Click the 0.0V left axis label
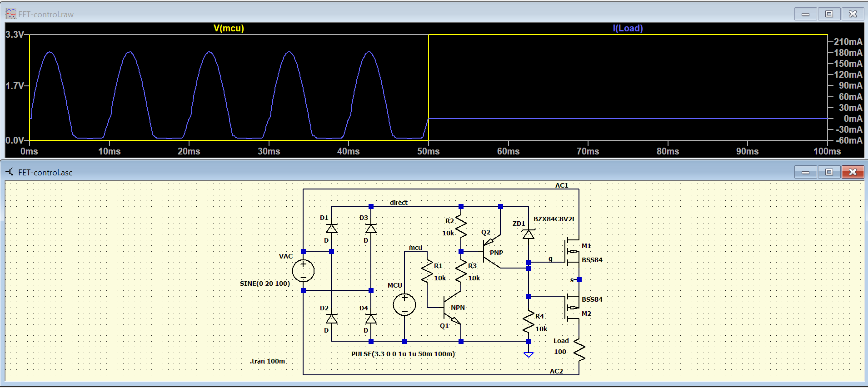This screenshot has width=868, height=388. click(x=15, y=140)
